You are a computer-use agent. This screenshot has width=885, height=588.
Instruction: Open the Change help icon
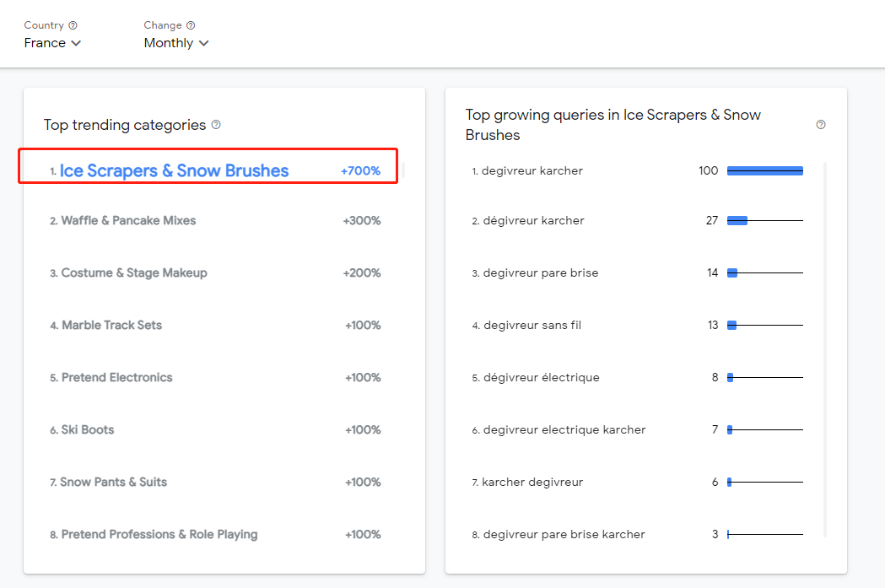coord(191,25)
